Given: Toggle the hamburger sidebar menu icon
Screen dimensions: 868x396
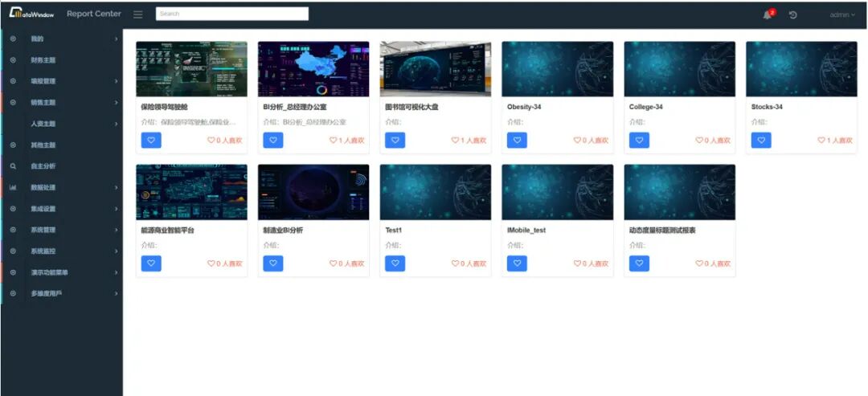Looking at the screenshot, I should [x=138, y=14].
